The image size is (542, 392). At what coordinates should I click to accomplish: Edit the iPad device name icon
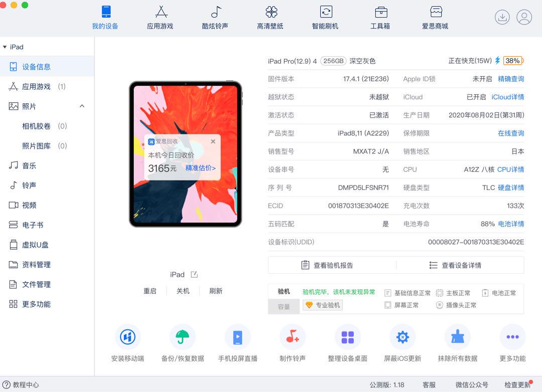pos(194,275)
